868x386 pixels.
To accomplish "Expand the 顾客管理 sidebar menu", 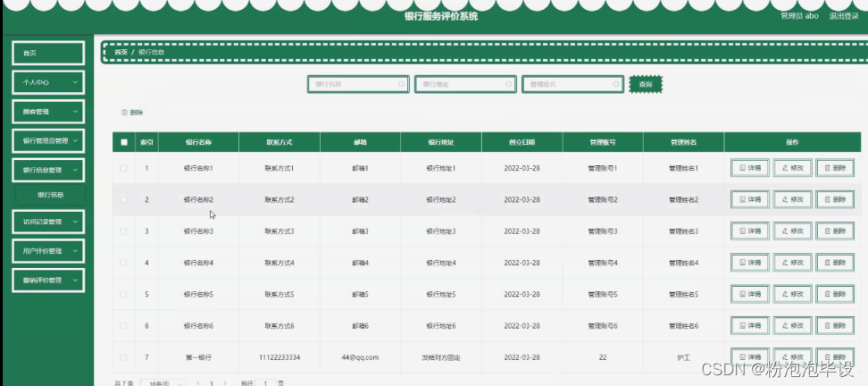I will (x=48, y=112).
